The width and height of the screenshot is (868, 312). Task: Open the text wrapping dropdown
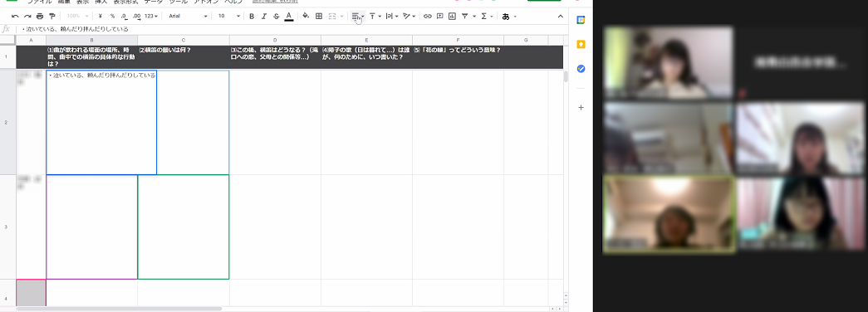coord(392,17)
